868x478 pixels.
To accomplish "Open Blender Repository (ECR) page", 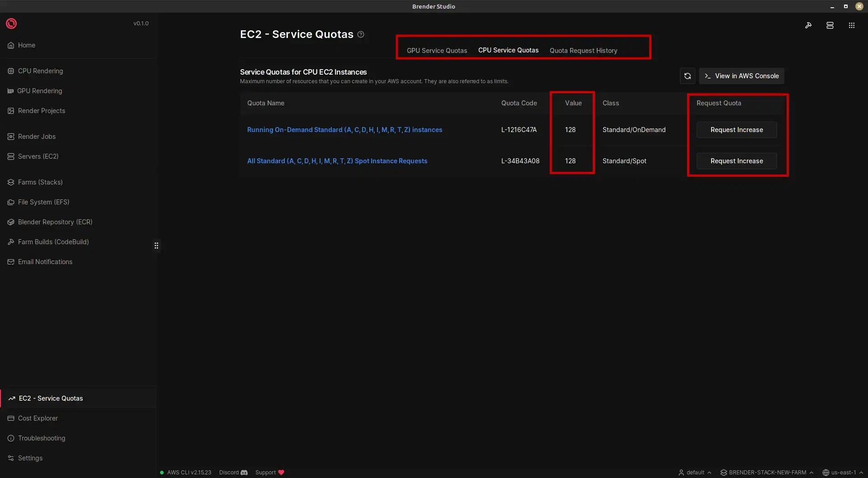I will (x=78, y=222).
